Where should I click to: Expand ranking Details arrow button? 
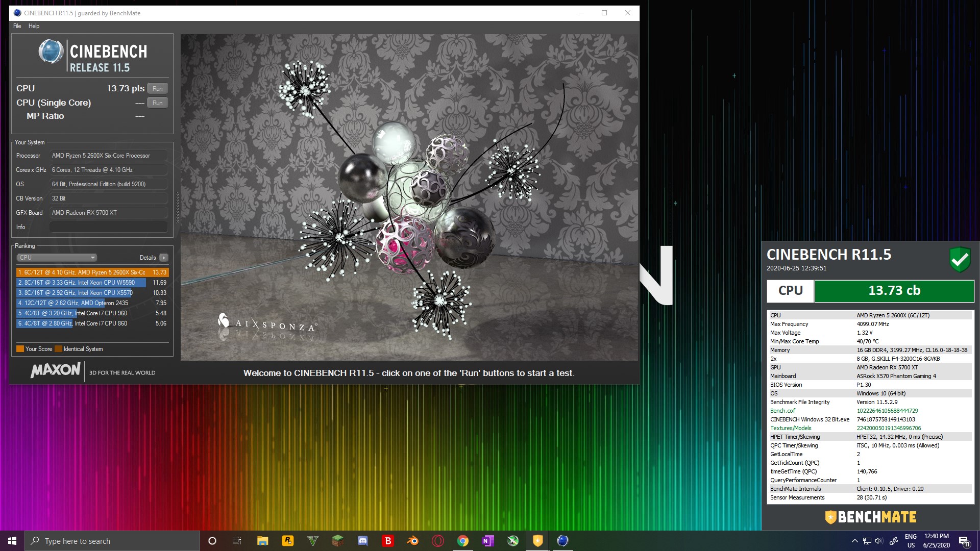[x=164, y=258]
